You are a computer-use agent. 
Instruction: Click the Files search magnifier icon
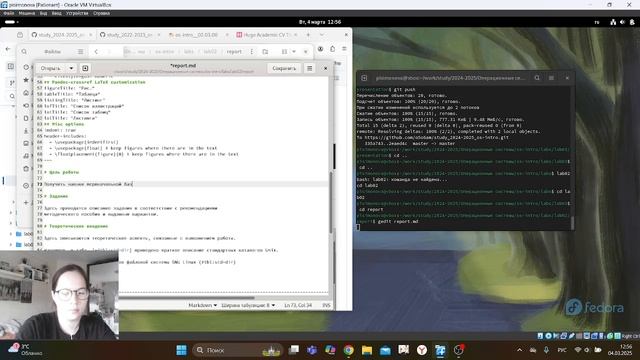(24, 52)
